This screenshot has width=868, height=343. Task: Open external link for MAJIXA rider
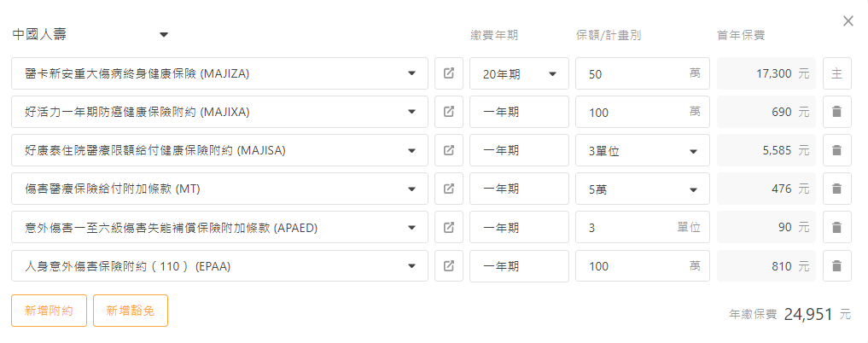[448, 113]
